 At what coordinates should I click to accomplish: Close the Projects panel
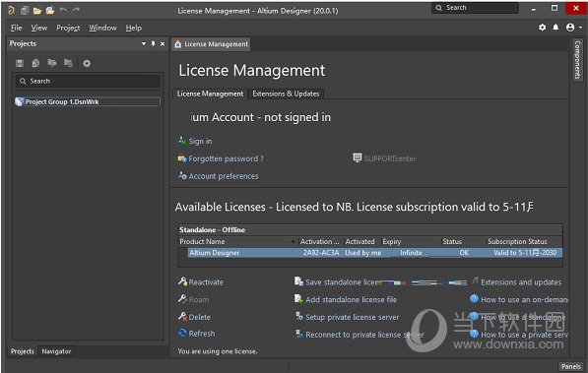click(x=163, y=44)
